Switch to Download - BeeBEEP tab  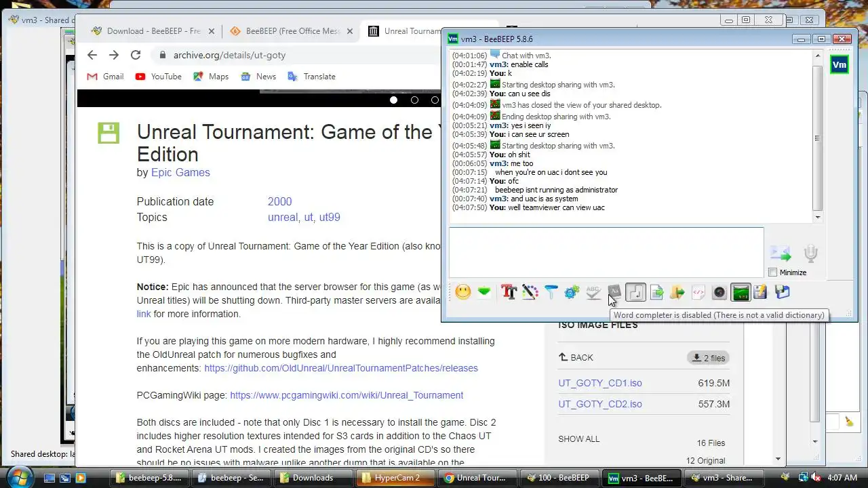click(x=153, y=31)
